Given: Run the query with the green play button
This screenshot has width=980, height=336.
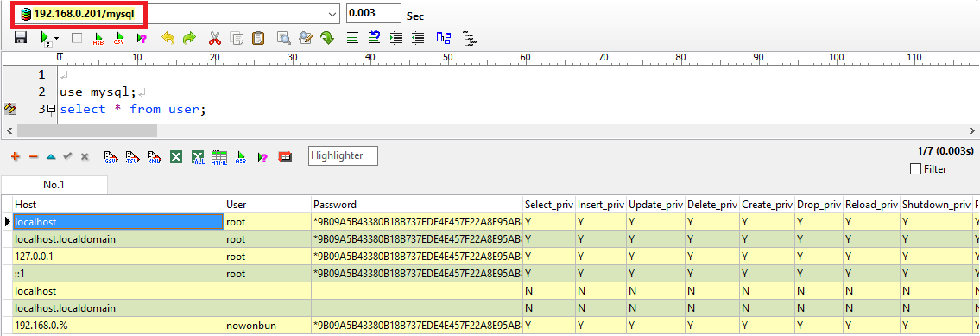Looking at the screenshot, I should pyautogui.click(x=44, y=38).
